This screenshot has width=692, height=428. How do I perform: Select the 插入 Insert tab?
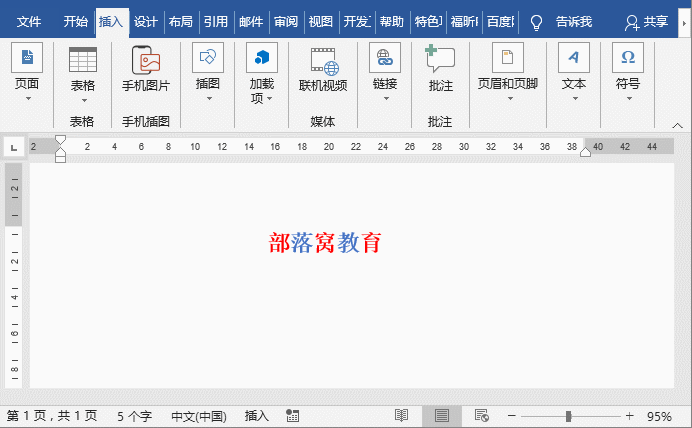pos(111,22)
